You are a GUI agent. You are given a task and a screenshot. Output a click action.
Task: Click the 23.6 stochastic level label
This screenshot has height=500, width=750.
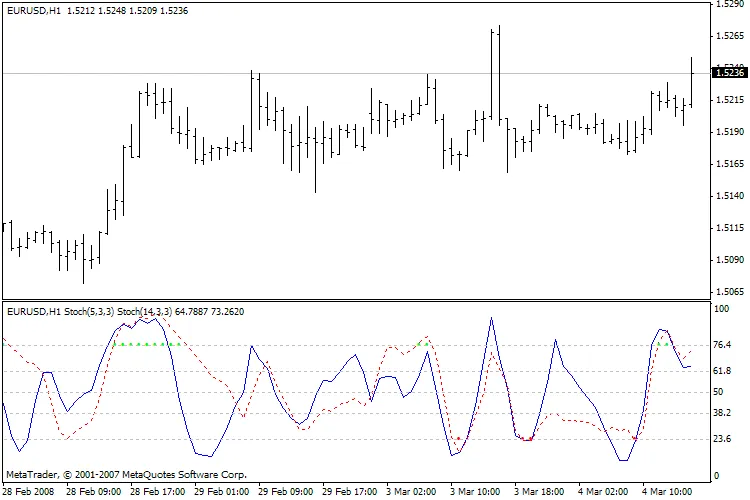[x=721, y=439]
